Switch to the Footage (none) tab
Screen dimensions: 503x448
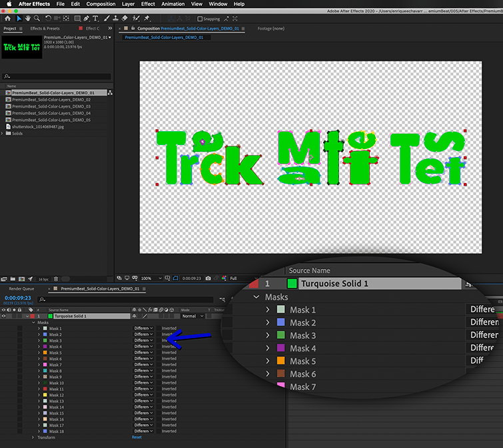(x=271, y=29)
